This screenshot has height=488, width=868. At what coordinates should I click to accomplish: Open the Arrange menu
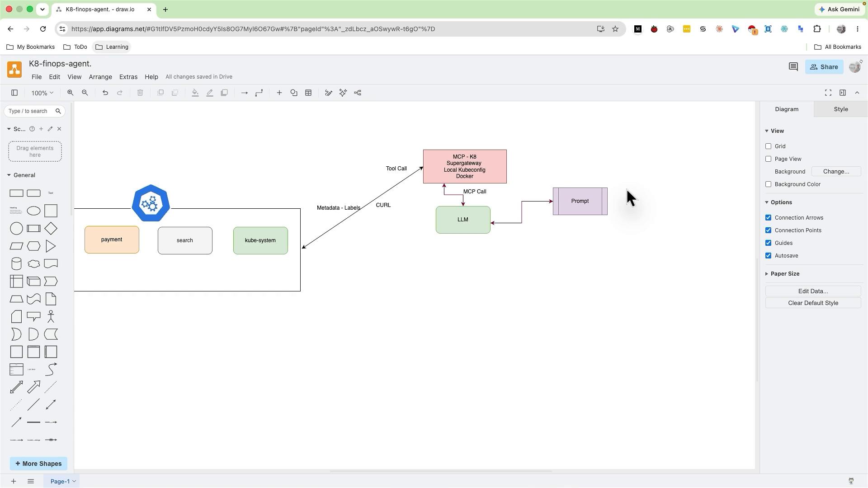pos(100,77)
